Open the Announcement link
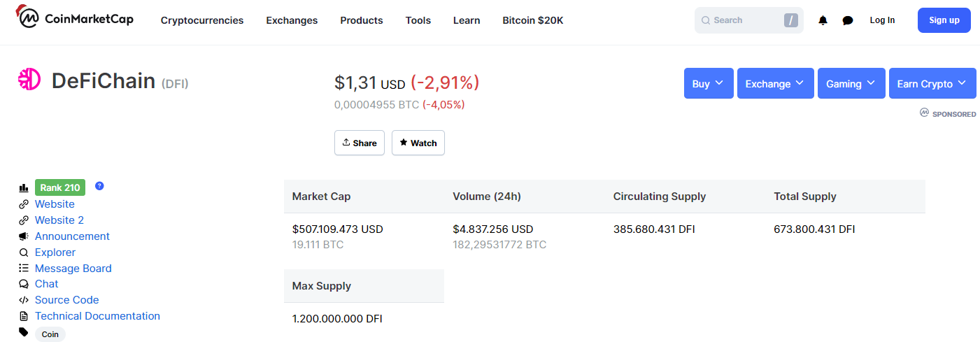Viewport: 980px width, 342px height. (x=72, y=236)
